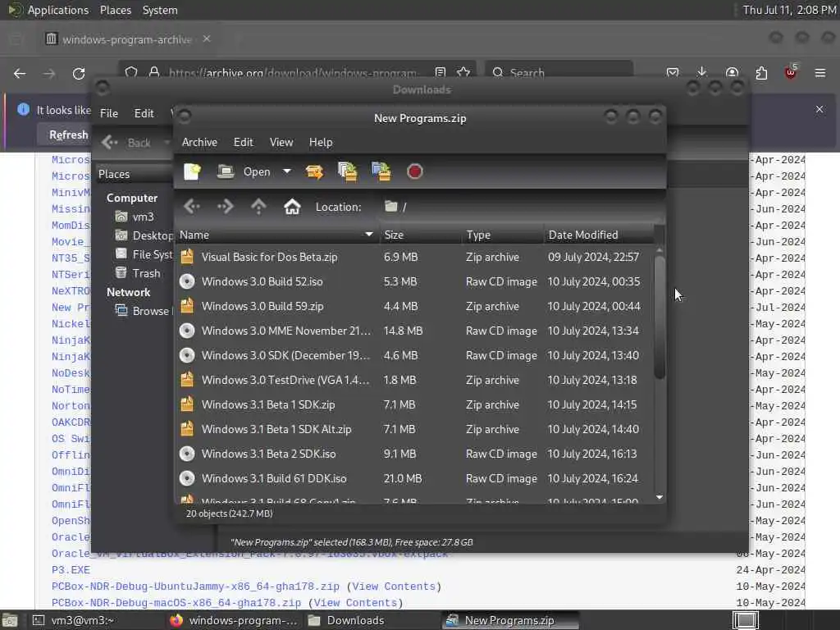The image size is (840, 630).
Task: Click the red Stop icon in the toolbar
Action: click(x=414, y=172)
